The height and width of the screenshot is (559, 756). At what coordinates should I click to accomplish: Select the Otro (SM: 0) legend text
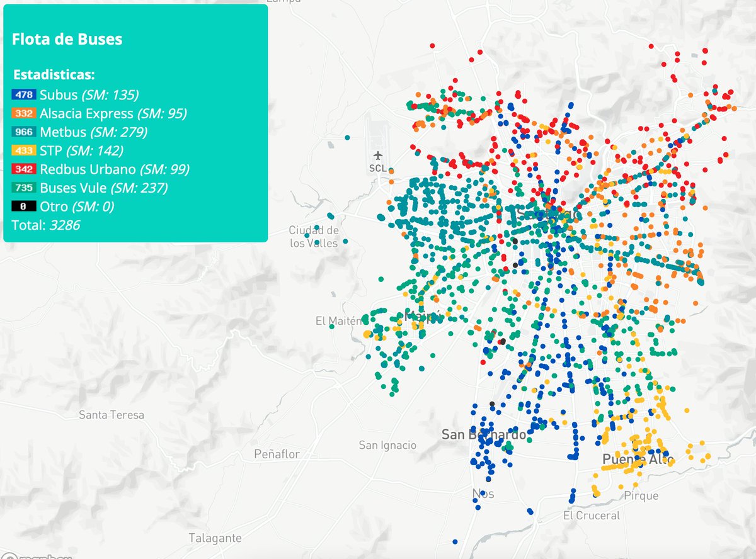pyautogui.click(x=77, y=206)
